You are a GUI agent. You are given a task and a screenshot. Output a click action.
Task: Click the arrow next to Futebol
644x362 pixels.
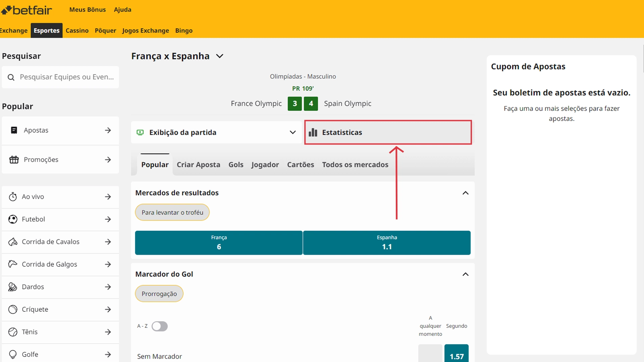click(x=108, y=219)
